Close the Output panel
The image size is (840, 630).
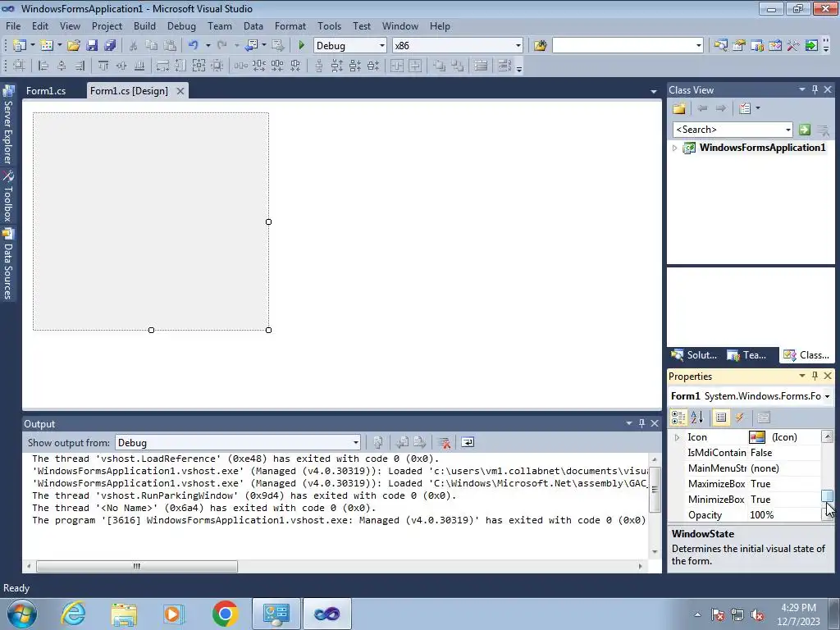pyautogui.click(x=655, y=424)
